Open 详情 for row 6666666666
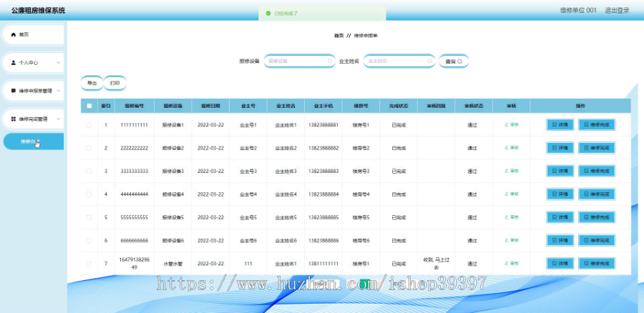The width and height of the screenshot is (644, 313). point(560,240)
